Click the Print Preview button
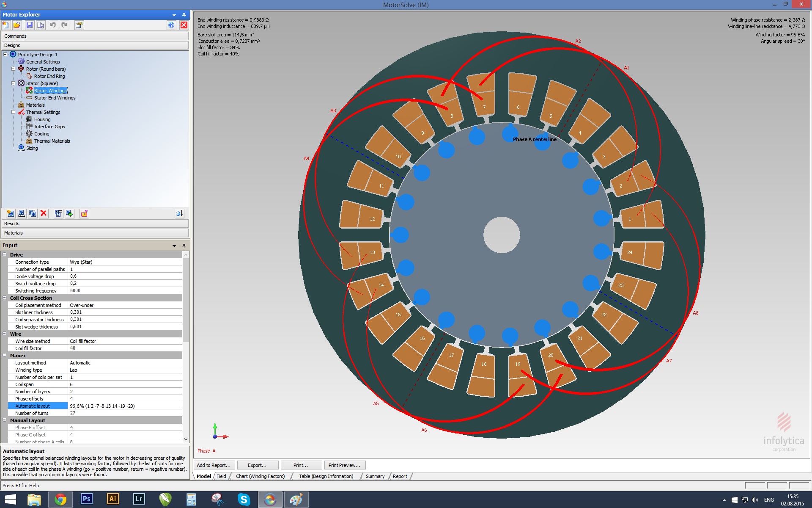Screen dimensions: 812x508 point(344,465)
